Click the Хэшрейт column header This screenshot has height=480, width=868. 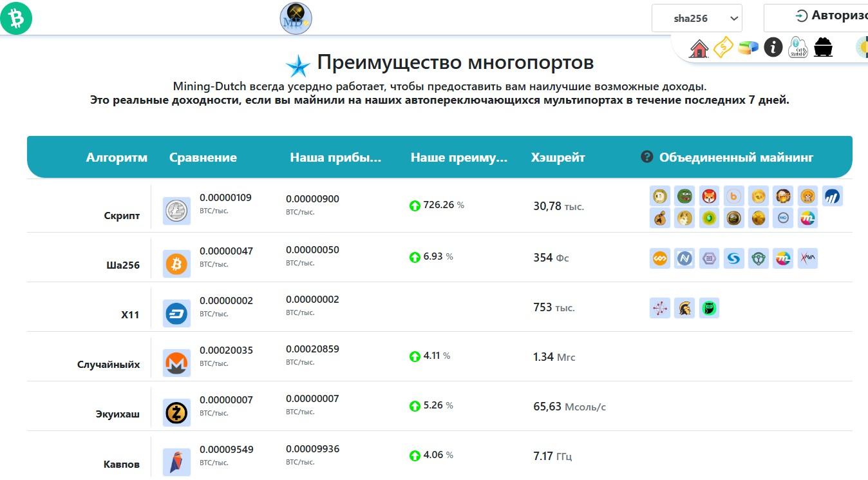558,157
